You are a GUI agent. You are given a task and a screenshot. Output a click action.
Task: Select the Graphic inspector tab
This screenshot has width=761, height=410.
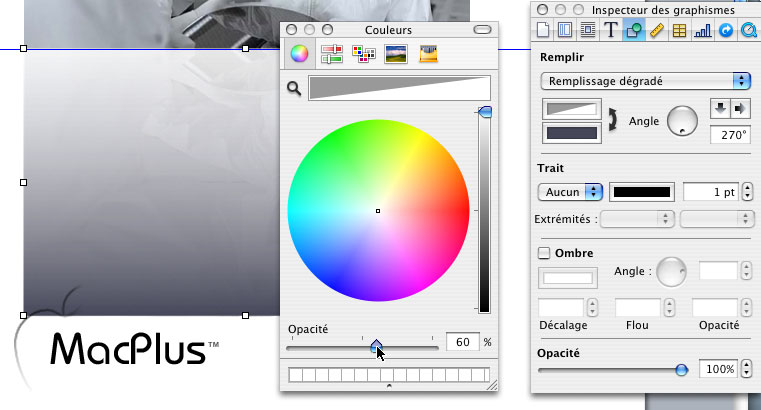click(x=633, y=31)
